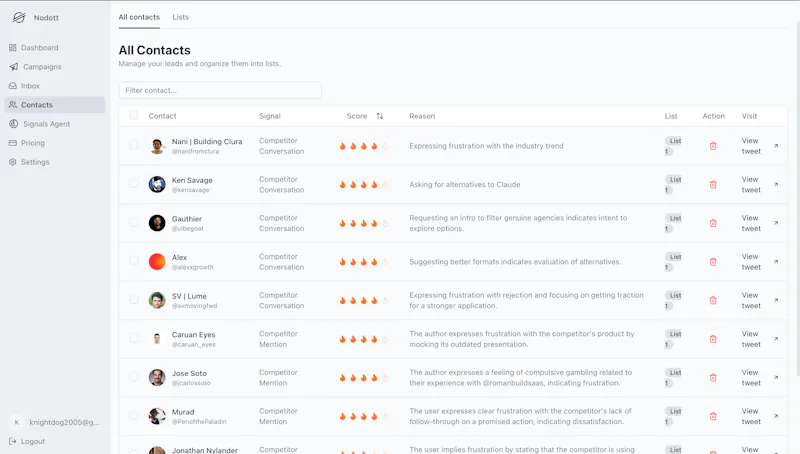Click flame score rating for Caruan Eyes
Image resolution: width=800 pixels, height=454 pixels.
click(363, 339)
